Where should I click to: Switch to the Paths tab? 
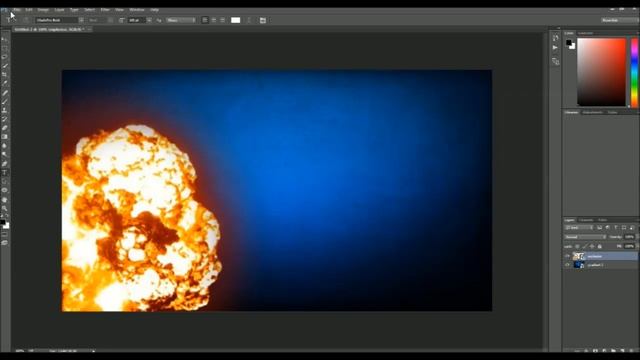click(x=602, y=220)
